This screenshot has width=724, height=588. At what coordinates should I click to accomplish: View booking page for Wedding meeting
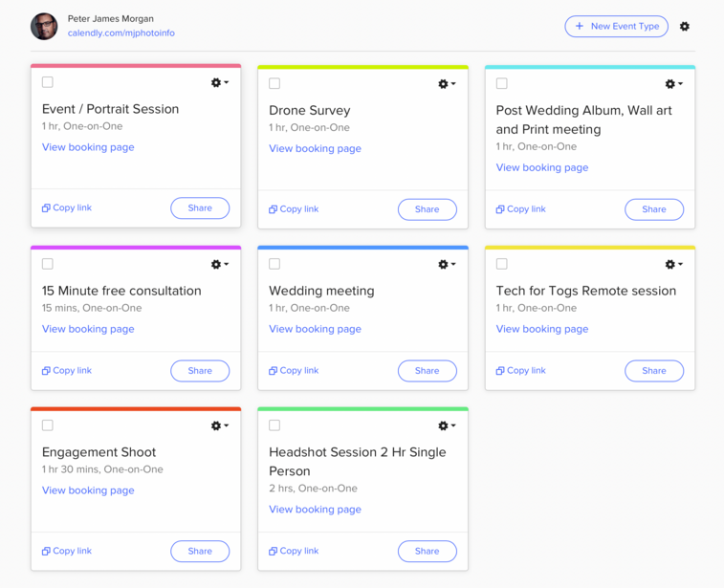coord(315,329)
